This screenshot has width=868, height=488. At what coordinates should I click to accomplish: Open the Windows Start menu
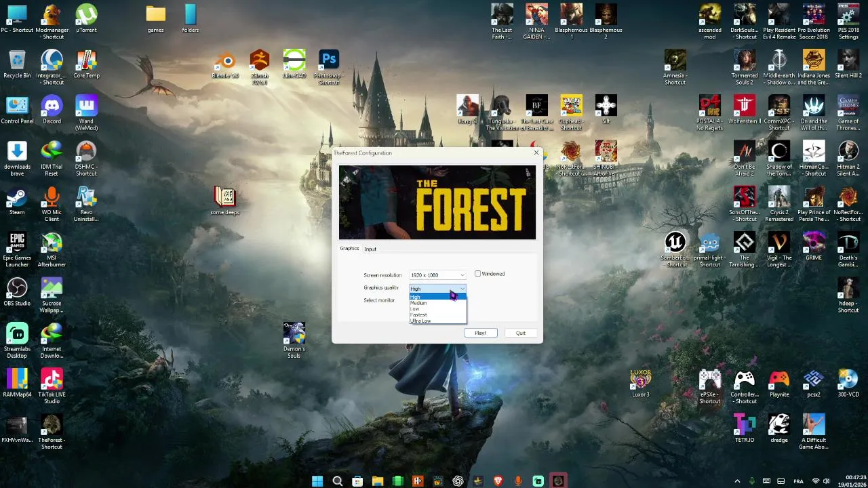coord(317,481)
